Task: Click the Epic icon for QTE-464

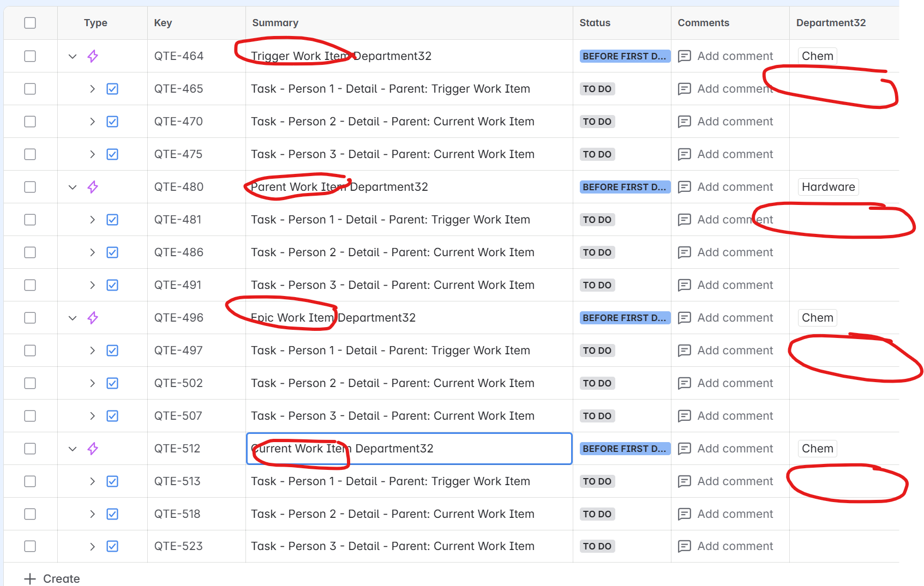Action: click(93, 56)
